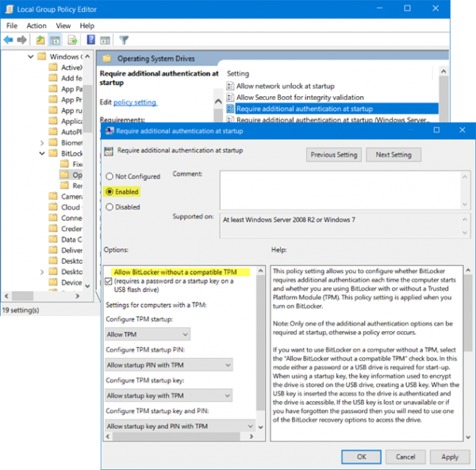Select the Disabled radio button

109,207
